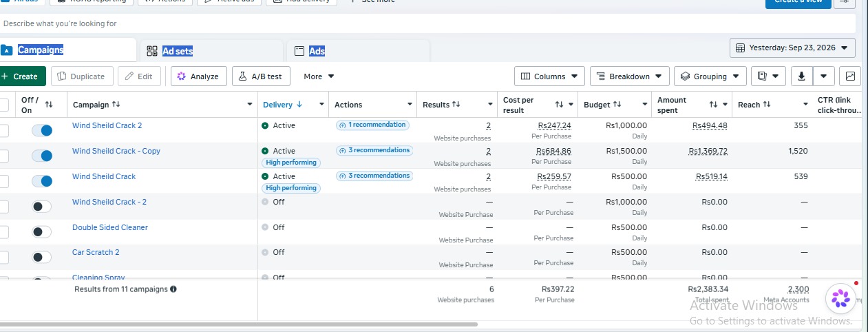
Task: Select the checkbox for Wind Sheild Crack - Copy row
Action: 3,156
